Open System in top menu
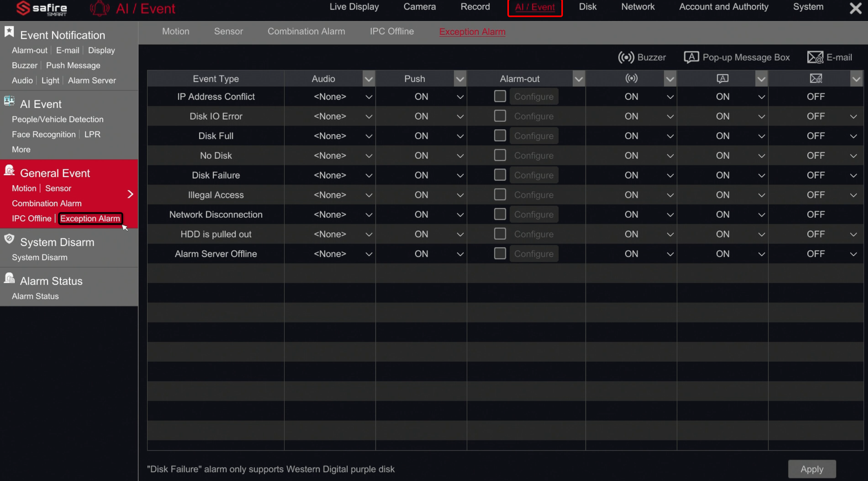This screenshot has height=481, width=868. [x=808, y=7]
